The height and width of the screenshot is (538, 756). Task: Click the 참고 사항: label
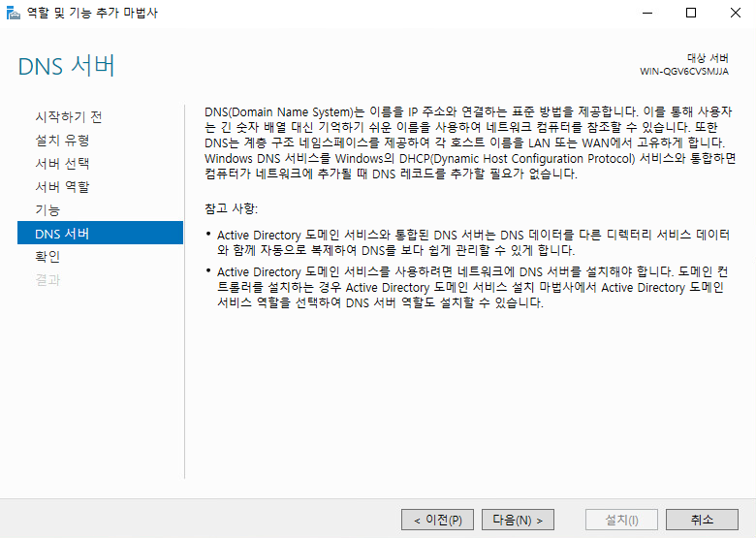pos(231,208)
